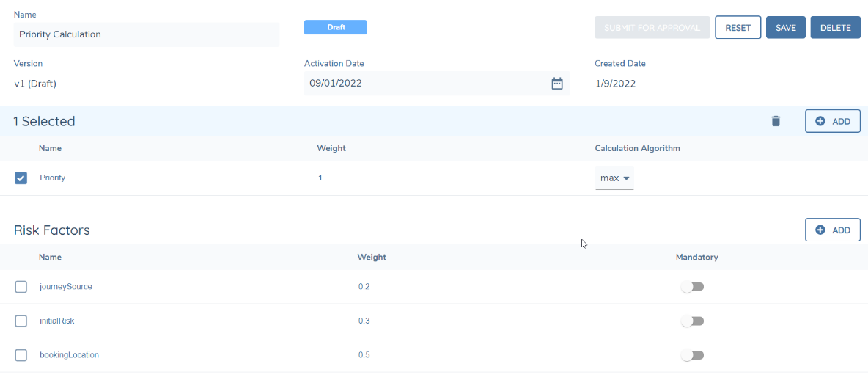Tick the initialRisk checkbox
868x383 pixels.
tap(21, 321)
